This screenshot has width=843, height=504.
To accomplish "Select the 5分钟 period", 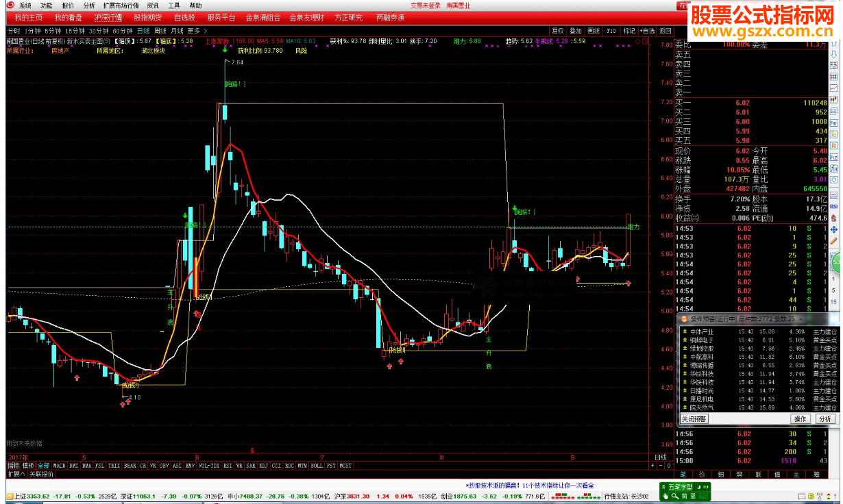I will click(53, 31).
